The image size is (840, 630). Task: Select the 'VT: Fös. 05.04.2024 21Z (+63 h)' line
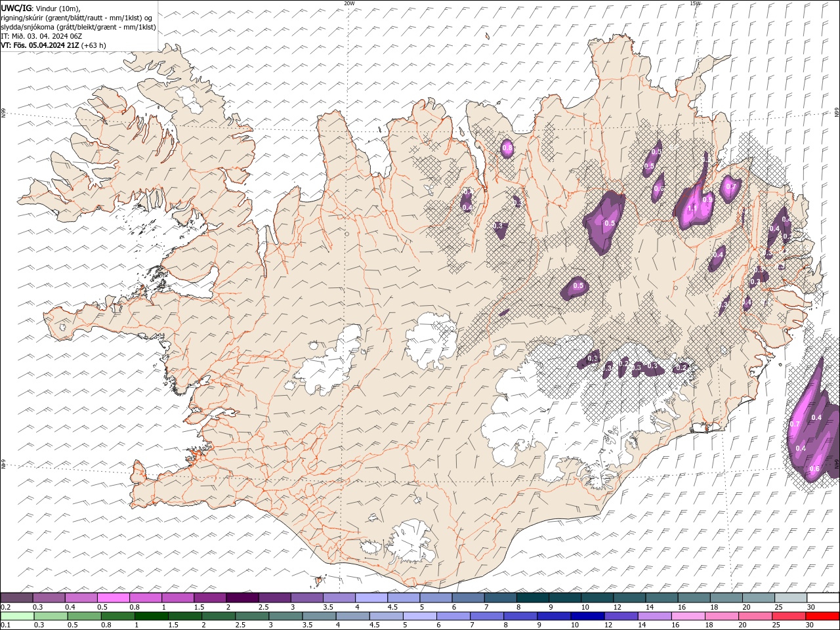tap(54, 45)
